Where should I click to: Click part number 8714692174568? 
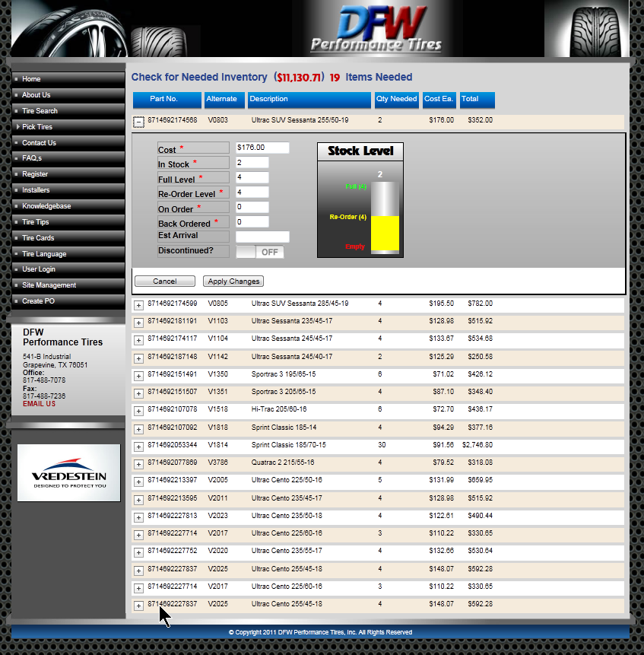pyautogui.click(x=173, y=120)
